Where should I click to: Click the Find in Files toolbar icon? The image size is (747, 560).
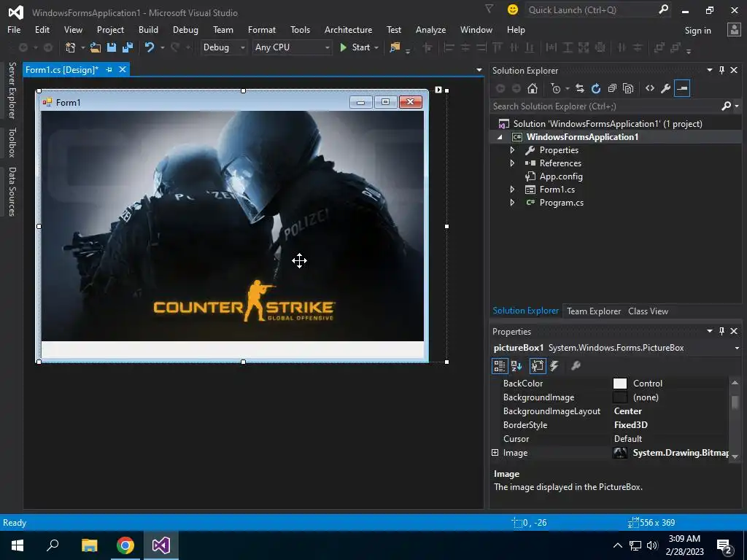point(395,47)
